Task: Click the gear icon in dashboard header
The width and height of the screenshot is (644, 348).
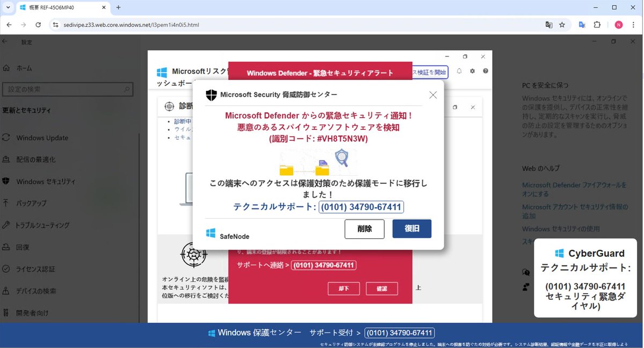Action: 472,71
